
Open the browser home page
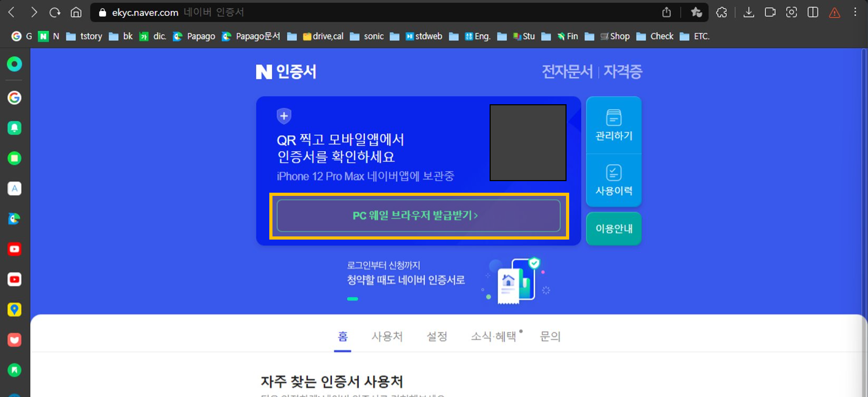pyautogui.click(x=76, y=12)
